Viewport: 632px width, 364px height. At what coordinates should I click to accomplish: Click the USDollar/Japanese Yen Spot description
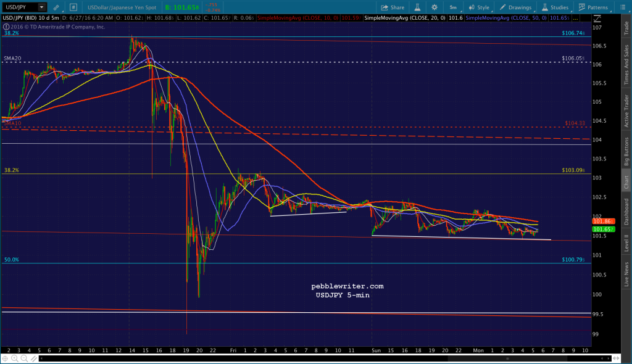coord(122,7)
